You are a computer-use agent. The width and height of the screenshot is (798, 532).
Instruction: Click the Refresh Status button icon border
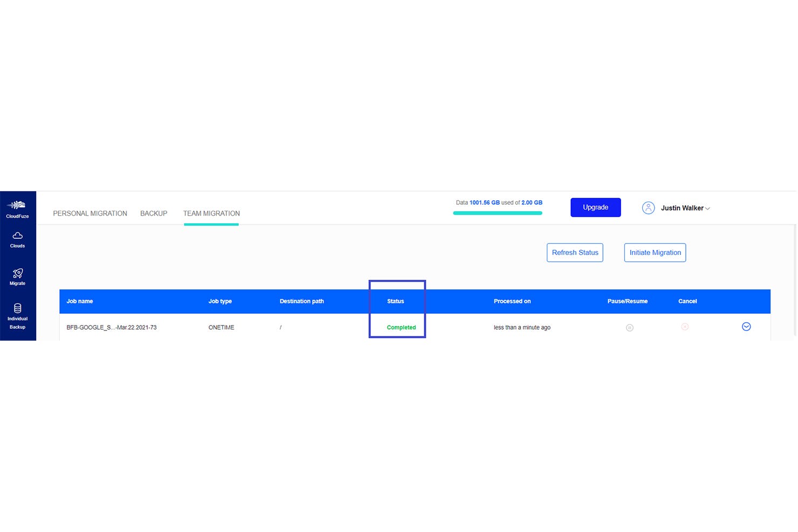click(575, 252)
